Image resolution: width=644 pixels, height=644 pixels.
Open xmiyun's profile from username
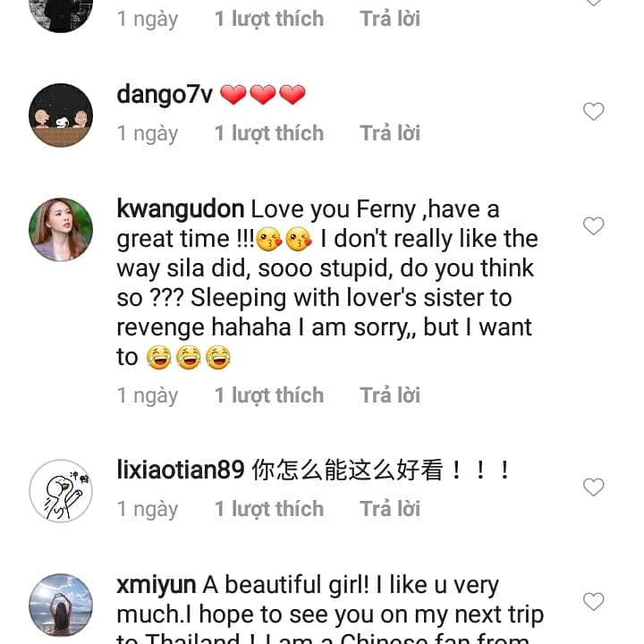pyautogui.click(x=157, y=585)
